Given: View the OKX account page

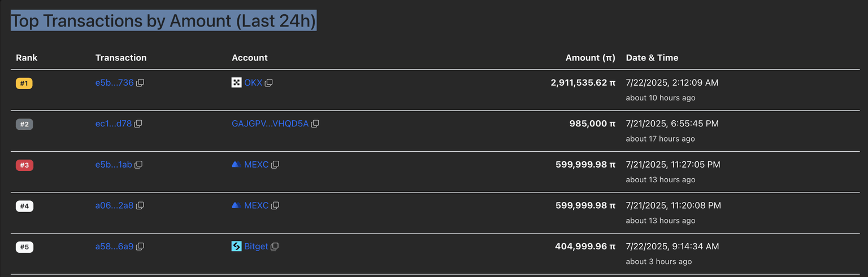Looking at the screenshot, I should coord(253,83).
